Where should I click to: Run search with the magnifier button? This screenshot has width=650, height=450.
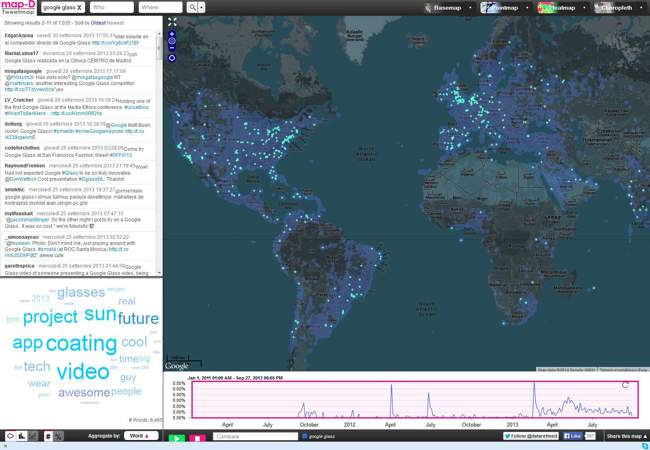tap(192, 7)
